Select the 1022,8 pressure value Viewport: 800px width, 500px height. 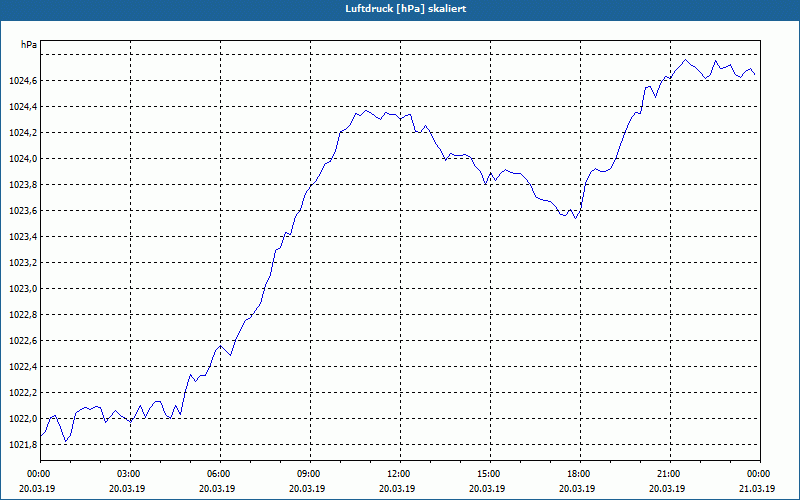point(23,315)
